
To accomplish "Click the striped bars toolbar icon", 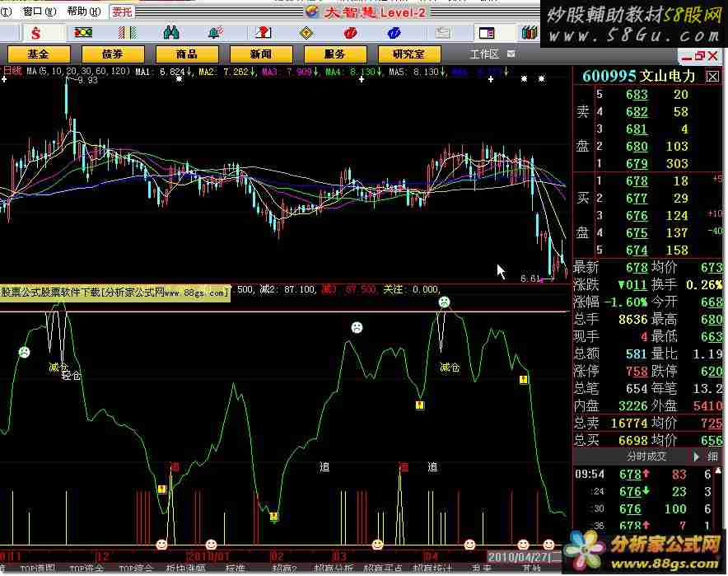I will tap(127, 32).
